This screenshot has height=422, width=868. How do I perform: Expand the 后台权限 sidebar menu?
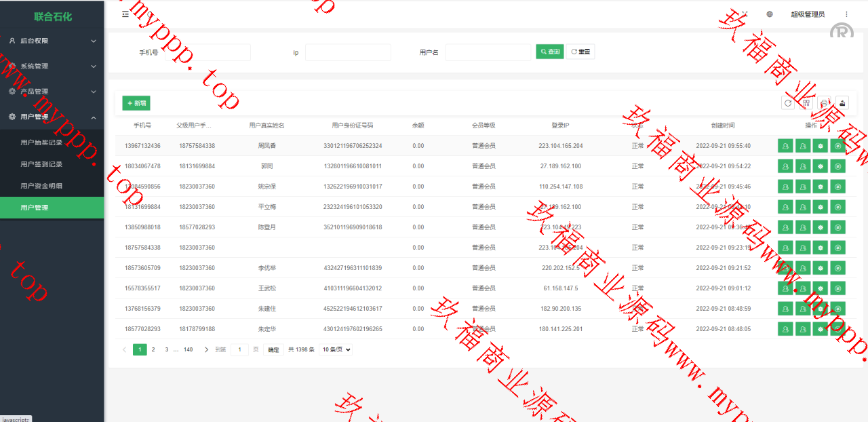52,41
